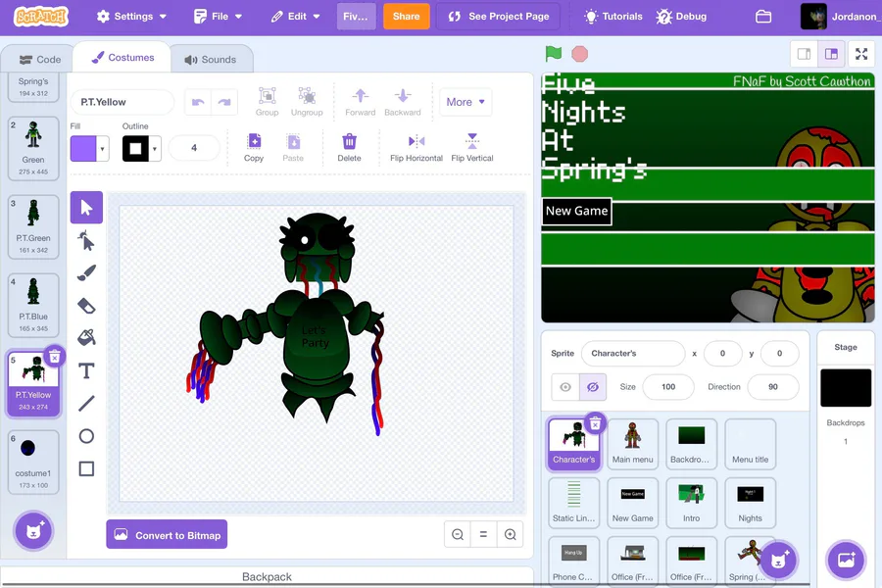Zoom out the costume canvas
Screen dimensions: 882x588
point(458,534)
